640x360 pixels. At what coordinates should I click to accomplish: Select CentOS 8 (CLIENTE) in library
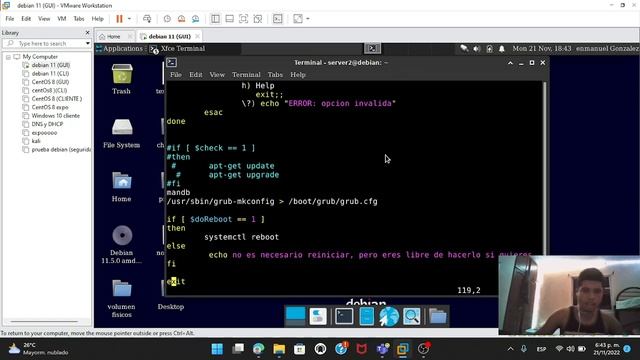pyautogui.click(x=57, y=99)
